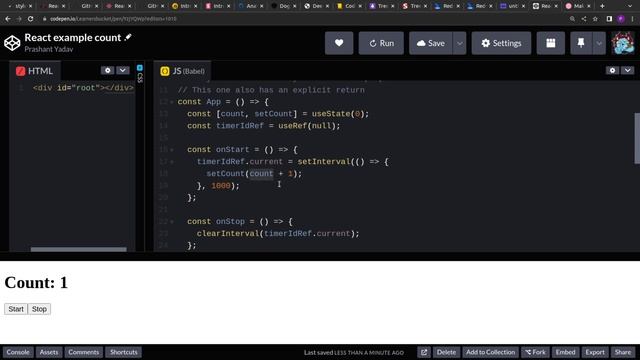Open the dropdown arrow next to Save
Image resolution: width=640 pixels, height=360 pixels.
460,43
